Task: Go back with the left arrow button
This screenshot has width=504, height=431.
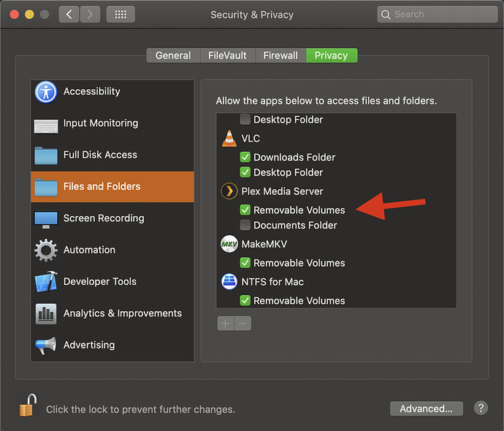Action: [x=69, y=15]
